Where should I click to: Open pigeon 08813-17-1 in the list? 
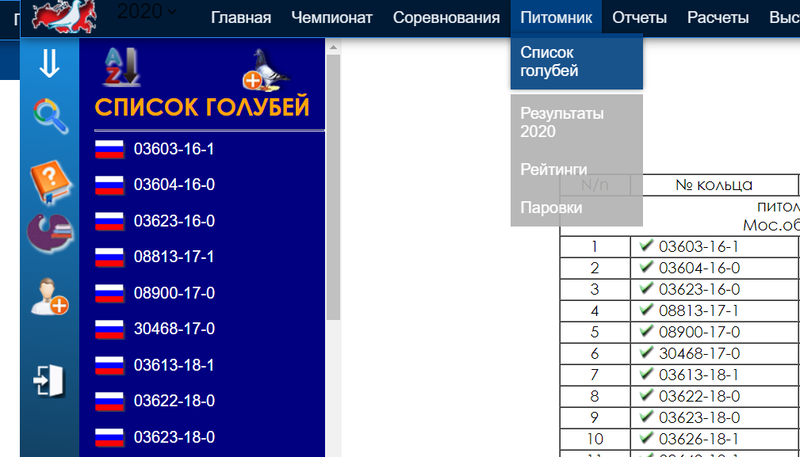click(x=174, y=257)
